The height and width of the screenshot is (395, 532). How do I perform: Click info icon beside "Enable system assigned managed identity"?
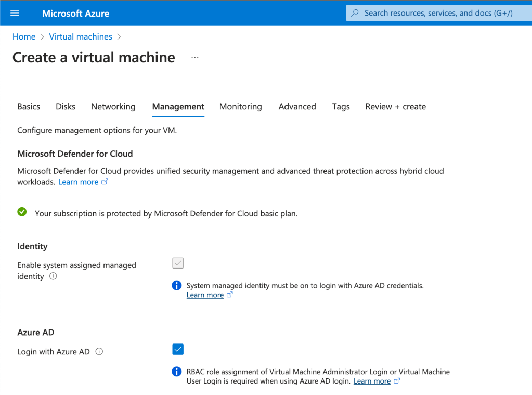click(x=53, y=276)
